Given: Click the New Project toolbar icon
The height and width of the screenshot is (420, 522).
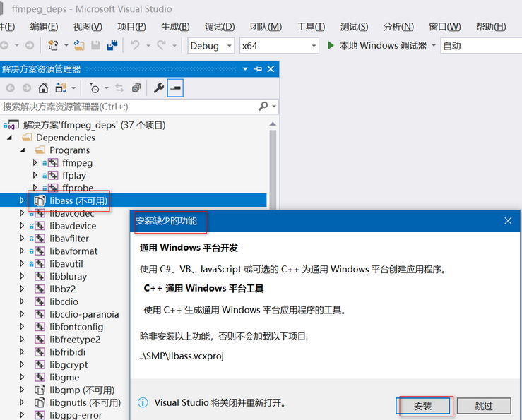Looking at the screenshot, I should click(53, 45).
